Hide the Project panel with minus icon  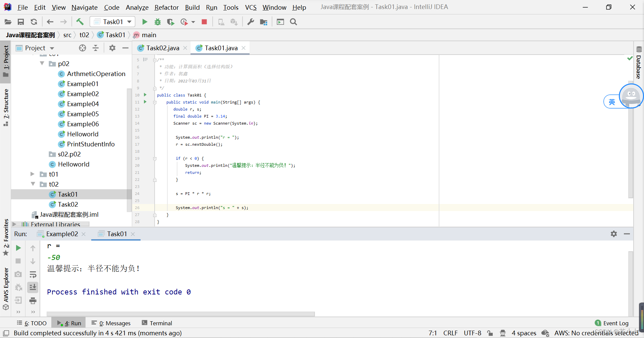click(125, 48)
